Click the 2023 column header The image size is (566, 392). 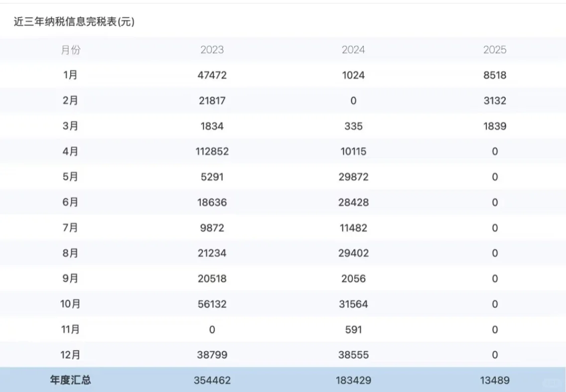click(x=212, y=50)
